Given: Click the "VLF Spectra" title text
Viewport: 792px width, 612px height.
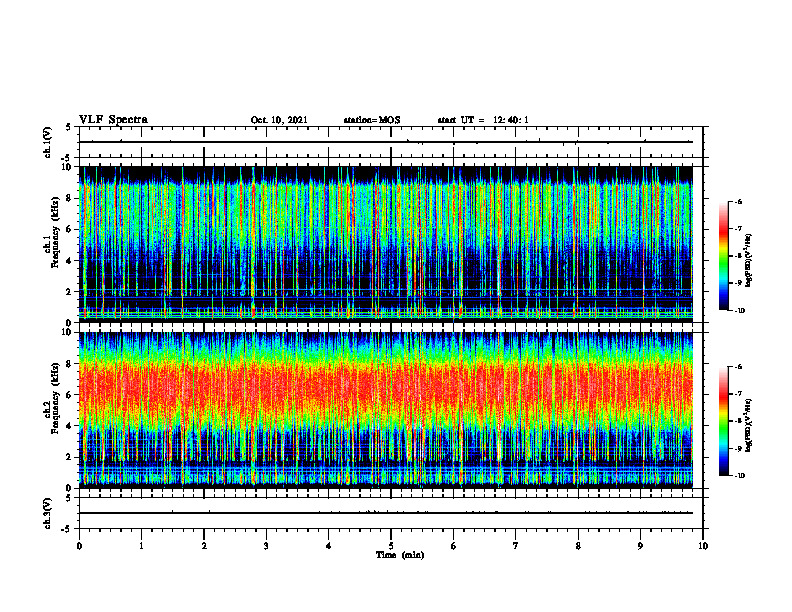Looking at the screenshot, I should 113,120.
